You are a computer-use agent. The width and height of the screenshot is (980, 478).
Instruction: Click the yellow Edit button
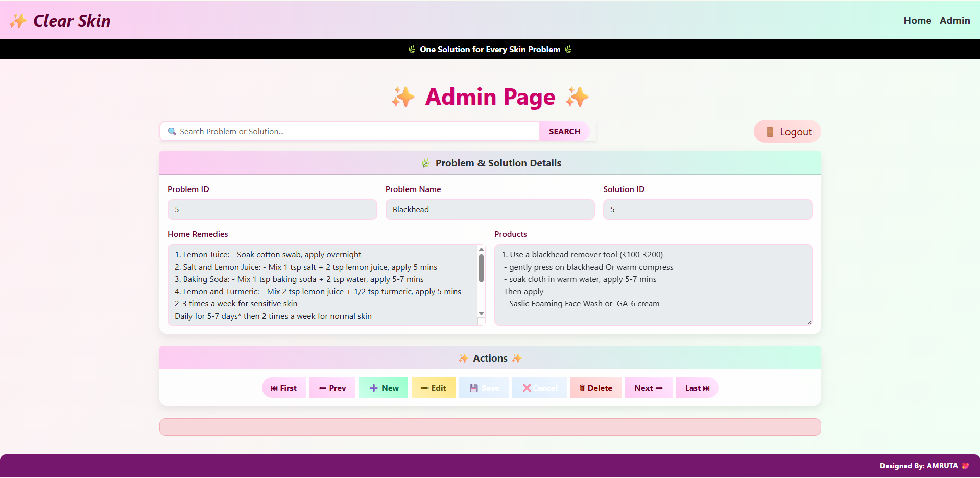click(x=433, y=388)
